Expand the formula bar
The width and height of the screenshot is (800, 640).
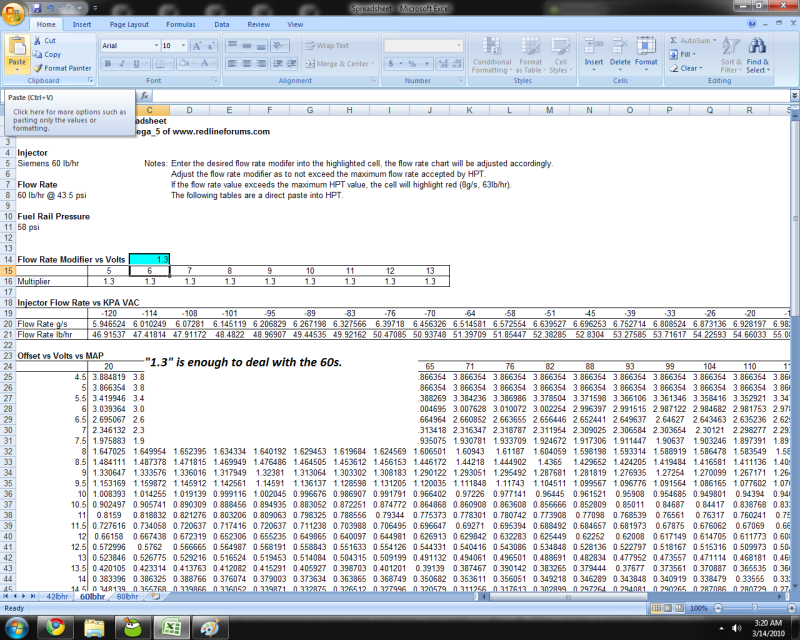click(794, 95)
